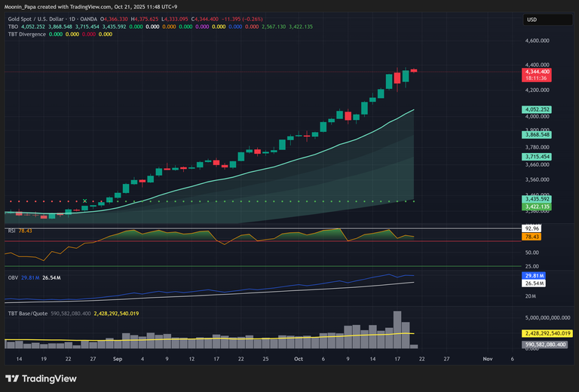Click the latest small red candle
579x392 pixels.
[413, 70]
